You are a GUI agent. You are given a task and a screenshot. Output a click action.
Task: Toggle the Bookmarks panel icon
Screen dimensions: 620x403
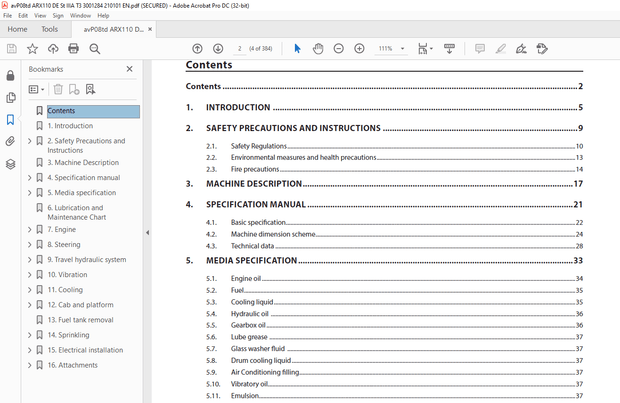10,119
